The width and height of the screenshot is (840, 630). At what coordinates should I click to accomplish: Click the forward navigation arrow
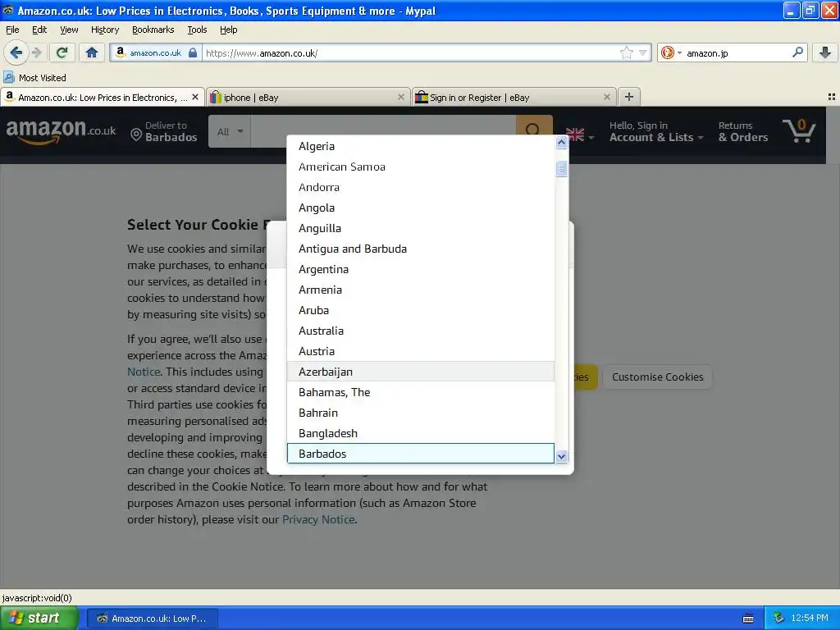[36, 52]
